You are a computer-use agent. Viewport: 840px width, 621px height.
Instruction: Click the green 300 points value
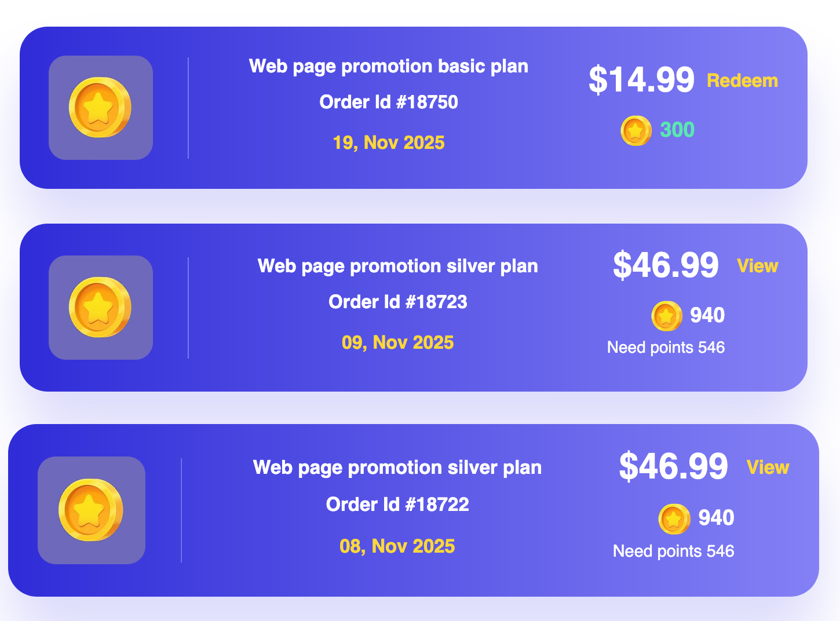(677, 130)
